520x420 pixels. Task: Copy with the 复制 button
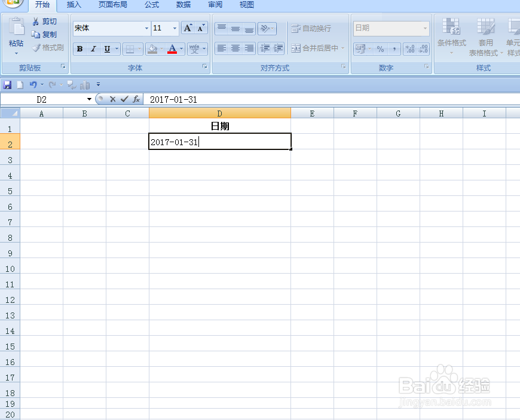click(x=44, y=35)
